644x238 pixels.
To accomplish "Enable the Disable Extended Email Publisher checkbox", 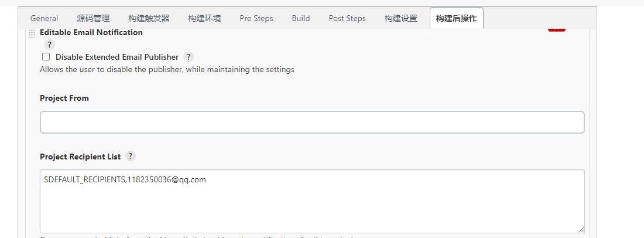I will 46,57.
